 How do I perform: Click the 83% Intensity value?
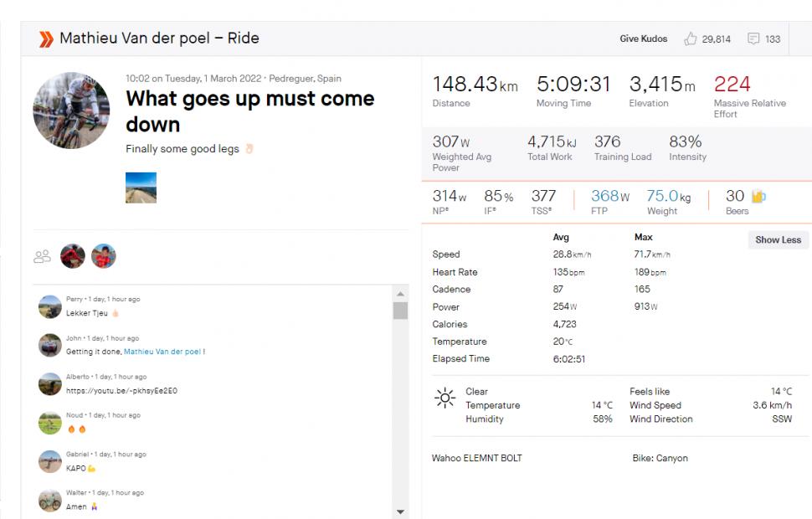pyautogui.click(x=685, y=141)
